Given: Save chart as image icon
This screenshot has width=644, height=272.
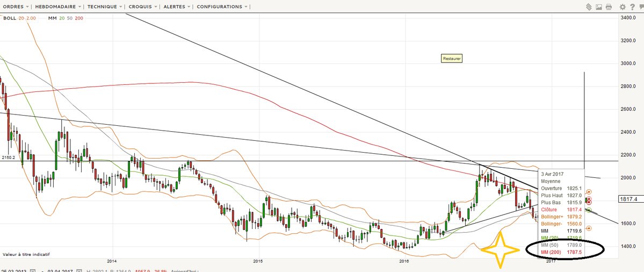Looking at the screenshot, I should coord(598,7).
